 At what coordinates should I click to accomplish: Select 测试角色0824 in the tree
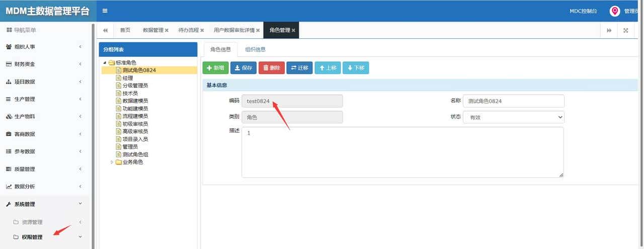pos(139,70)
